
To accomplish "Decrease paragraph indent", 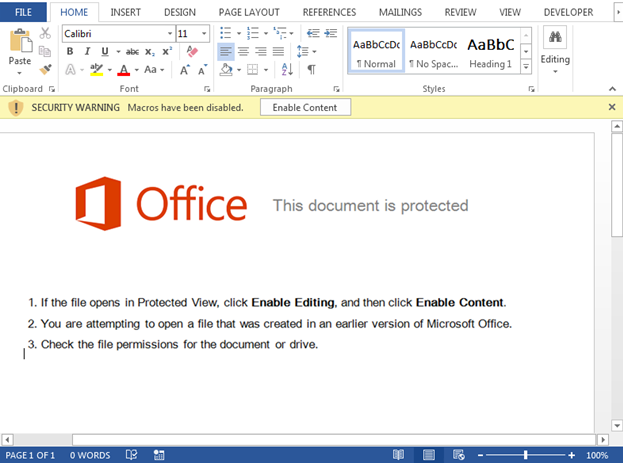I will click(x=313, y=33).
